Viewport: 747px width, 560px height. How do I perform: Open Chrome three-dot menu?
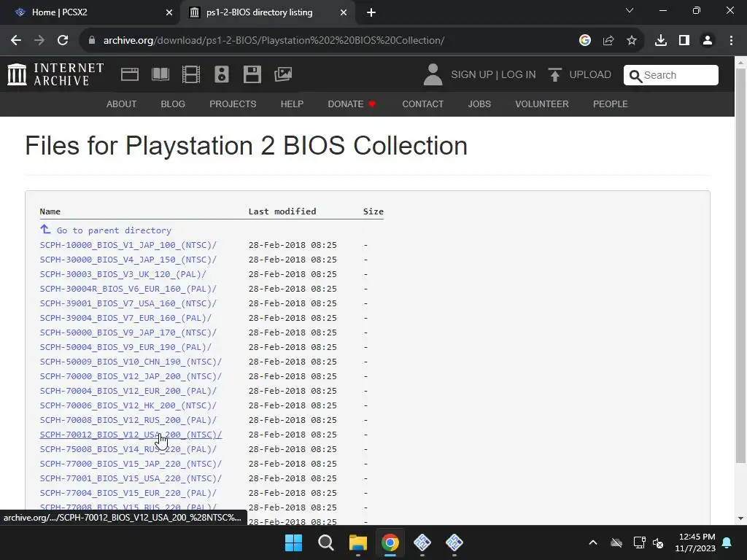point(731,41)
